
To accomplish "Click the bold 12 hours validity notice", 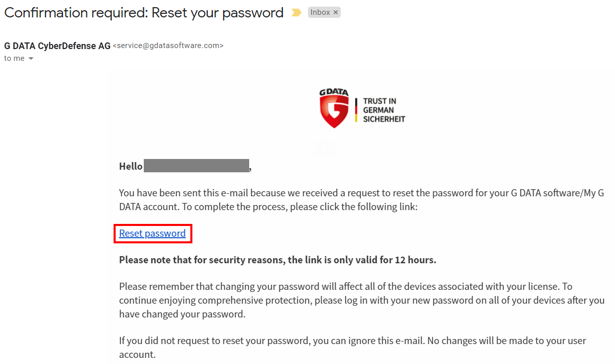I will (x=277, y=260).
